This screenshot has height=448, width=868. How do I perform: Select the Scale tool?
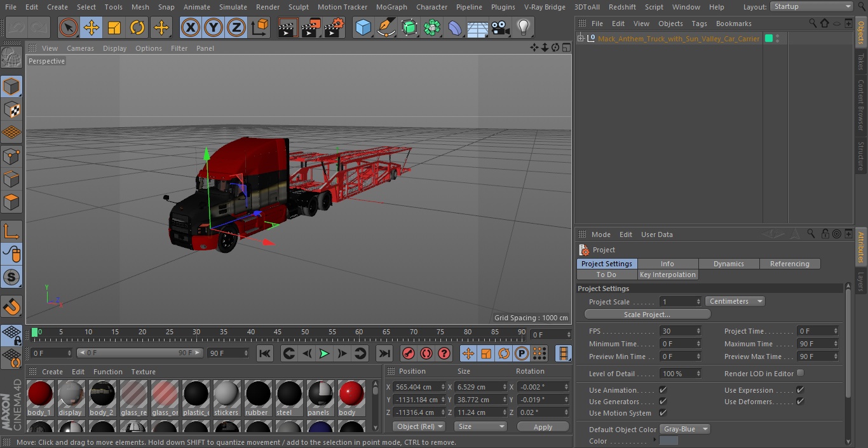114,28
